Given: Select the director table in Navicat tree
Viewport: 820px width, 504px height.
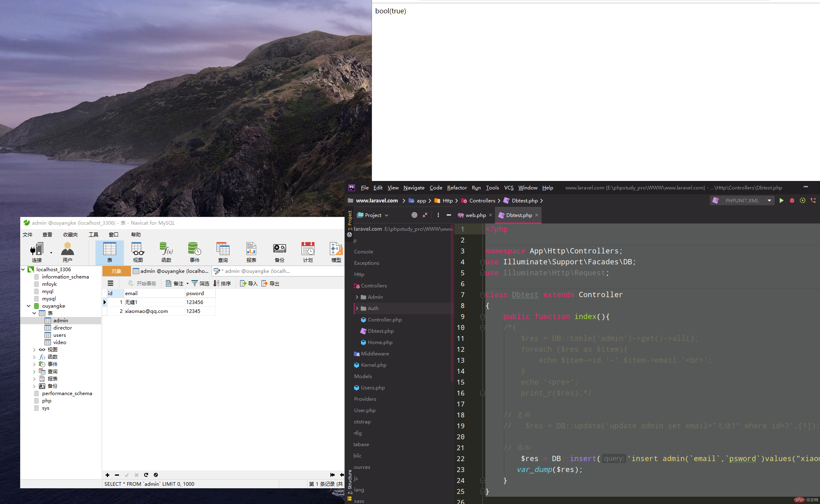Looking at the screenshot, I should pyautogui.click(x=63, y=327).
